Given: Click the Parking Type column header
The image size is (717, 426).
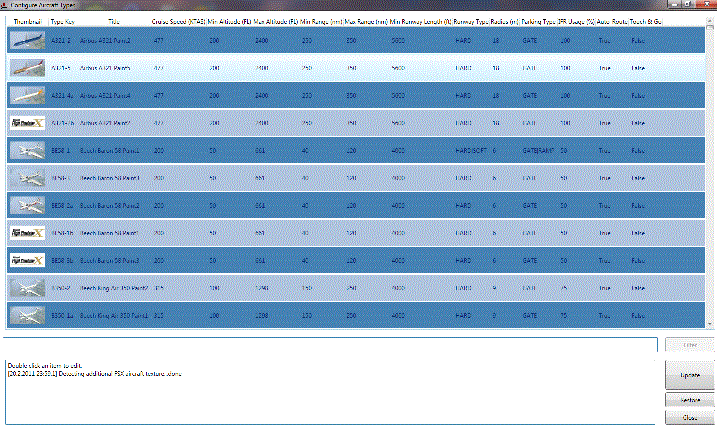Looking at the screenshot, I should coord(538,20).
